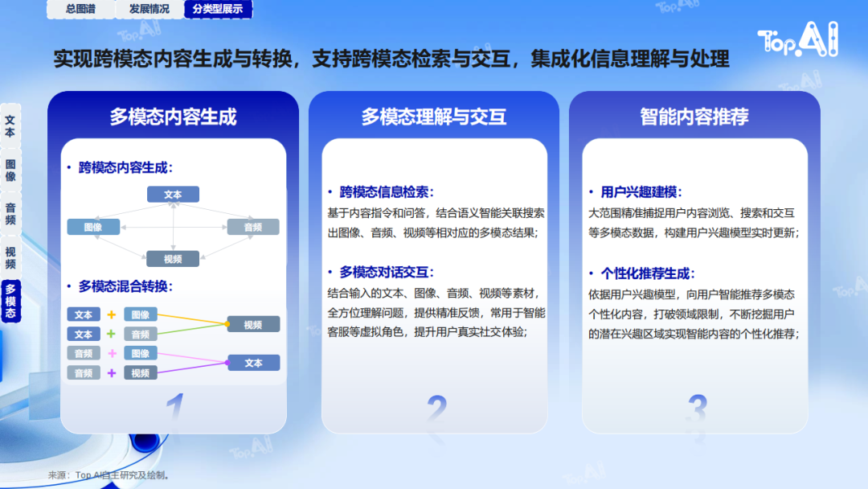Select the 视频 output box of mixed conversion

253,324
